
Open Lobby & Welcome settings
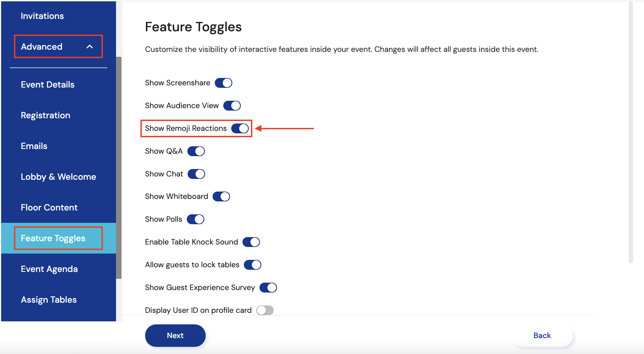58,177
